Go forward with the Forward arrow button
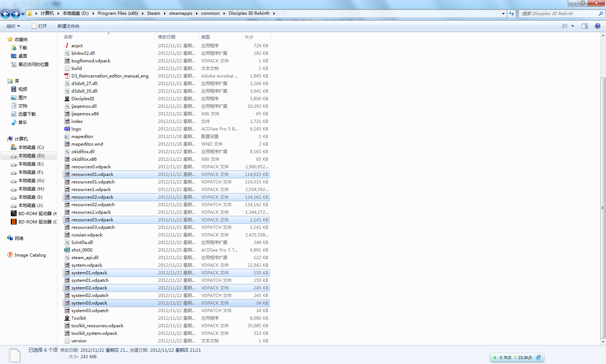606x364 pixels. pos(16,14)
